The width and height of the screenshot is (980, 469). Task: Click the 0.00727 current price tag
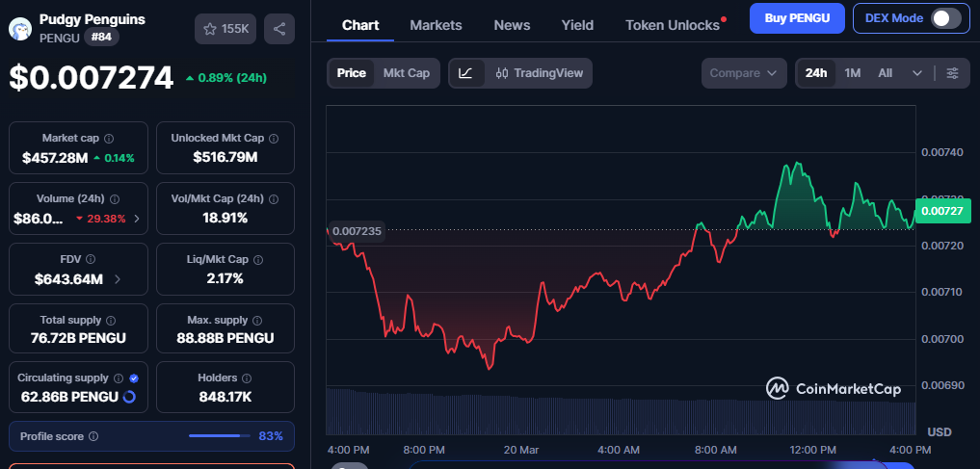942,211
